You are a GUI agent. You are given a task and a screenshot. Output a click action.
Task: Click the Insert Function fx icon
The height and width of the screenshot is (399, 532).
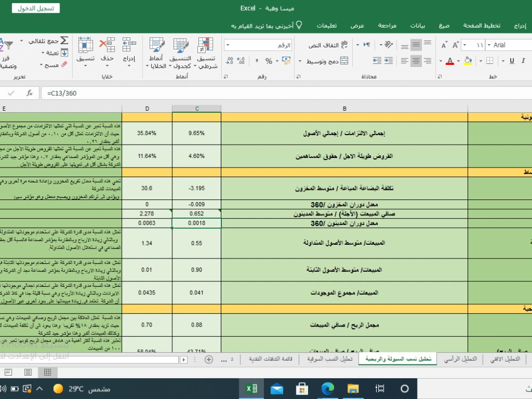point(29,93)
